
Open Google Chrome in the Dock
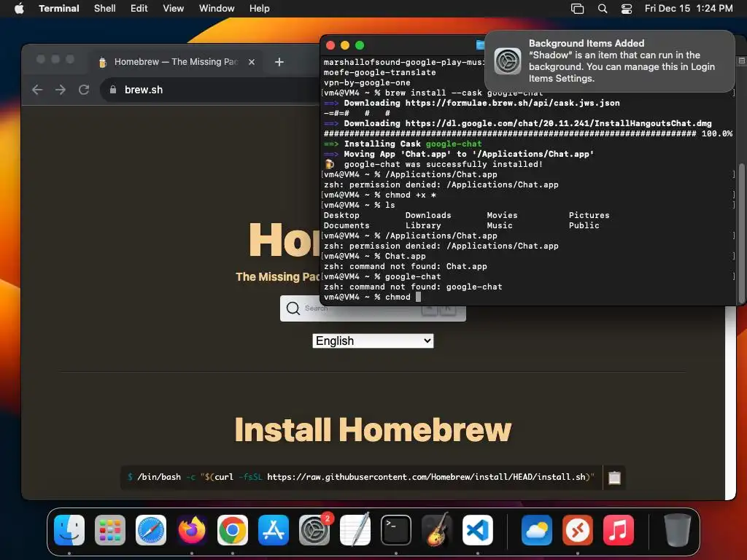[x=233, y=530]
